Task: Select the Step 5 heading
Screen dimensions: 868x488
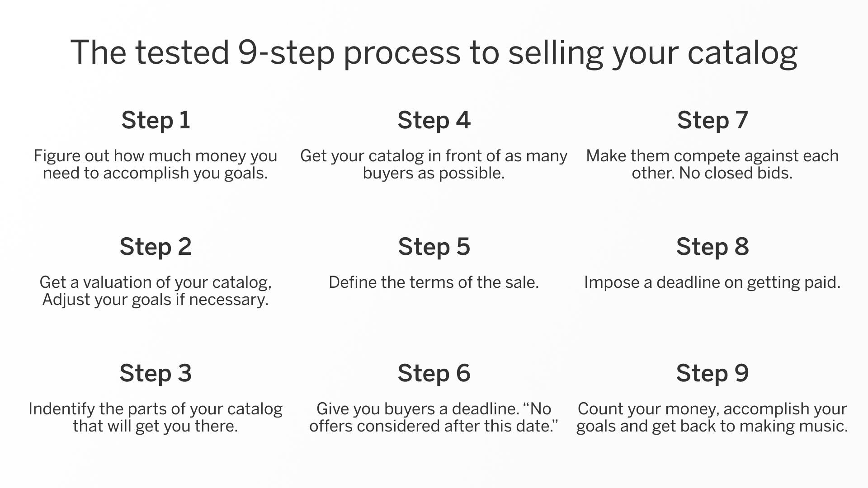Action: [434, 247]
